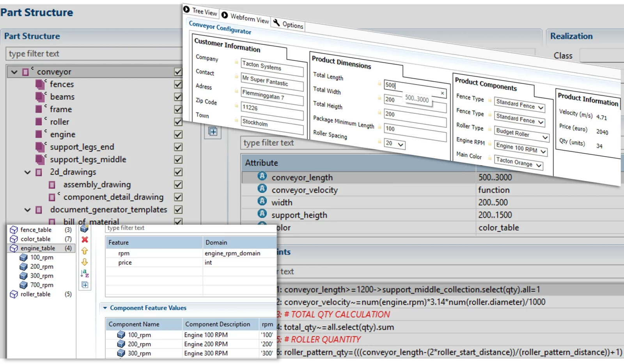
Task: Click the Zip Code field 11226
Action: coord(272,110)
